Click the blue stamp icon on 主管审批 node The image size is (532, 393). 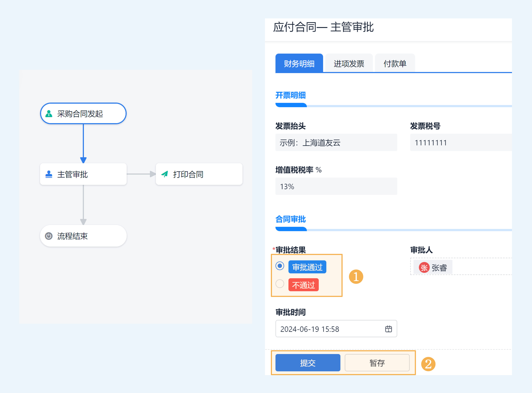coord(49,174)
